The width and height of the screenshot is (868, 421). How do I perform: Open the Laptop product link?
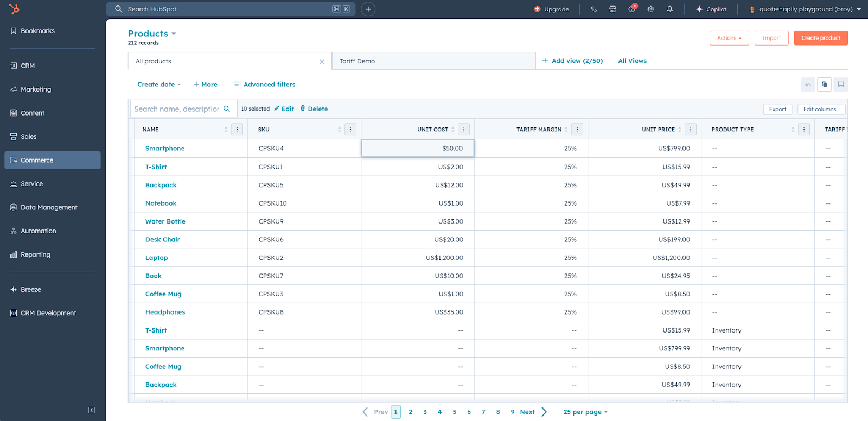pyautogui.click(x=156, y=258)
